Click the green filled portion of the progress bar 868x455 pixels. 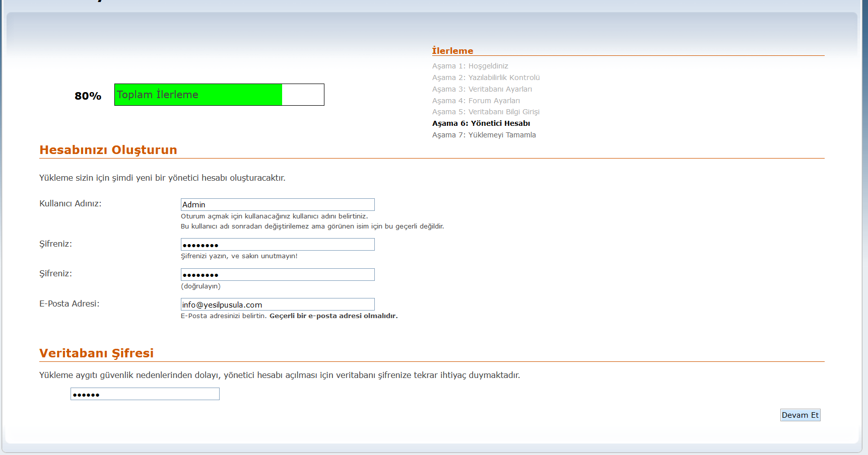coord(198,95)
